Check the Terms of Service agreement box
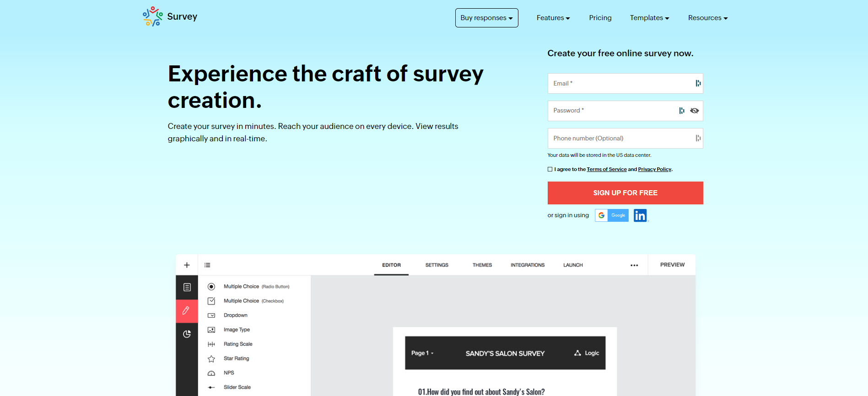The height and width of the screenshot is (396, 868). (550, 169)
